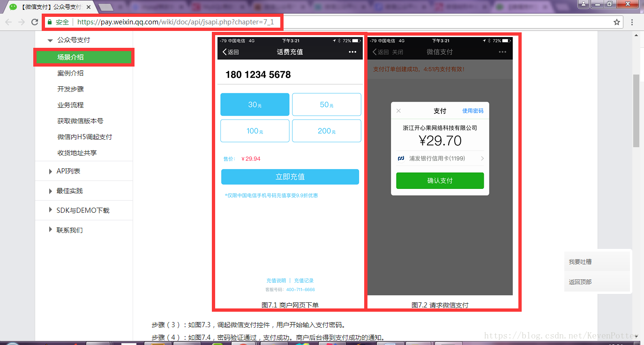Click the 图7.1 商户网页下单 caption
Screen dimensions: 644x345
point(290,305)
